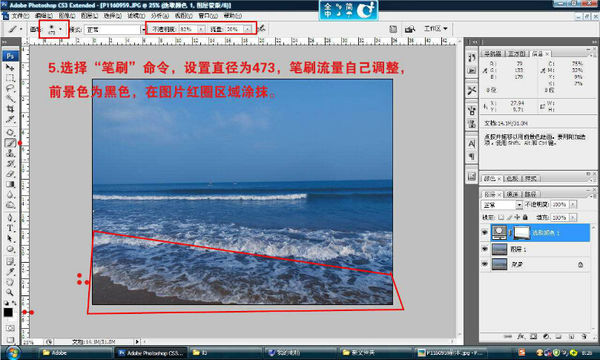Viewport: 600px width, 360px height.
Task: Open brush flow slider arrow
Action: tap(248, 29)
